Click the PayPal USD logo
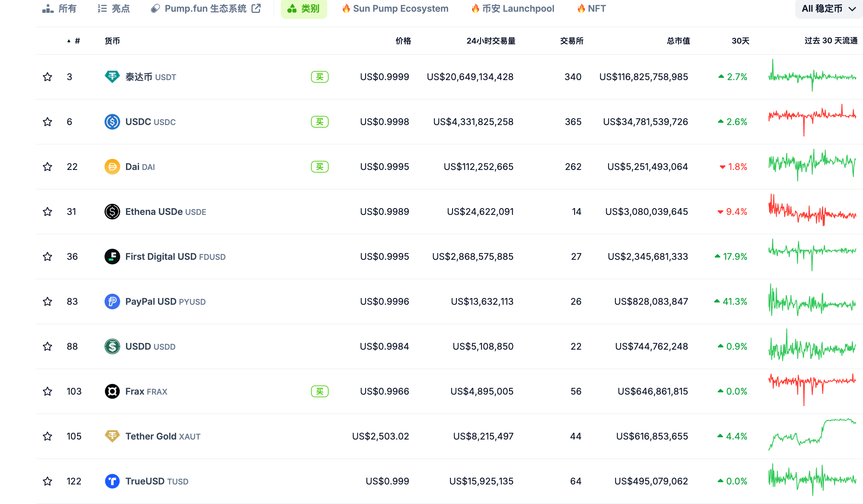Image resolution: width=863 pixels, height=504 pixels. click(112, 301)
